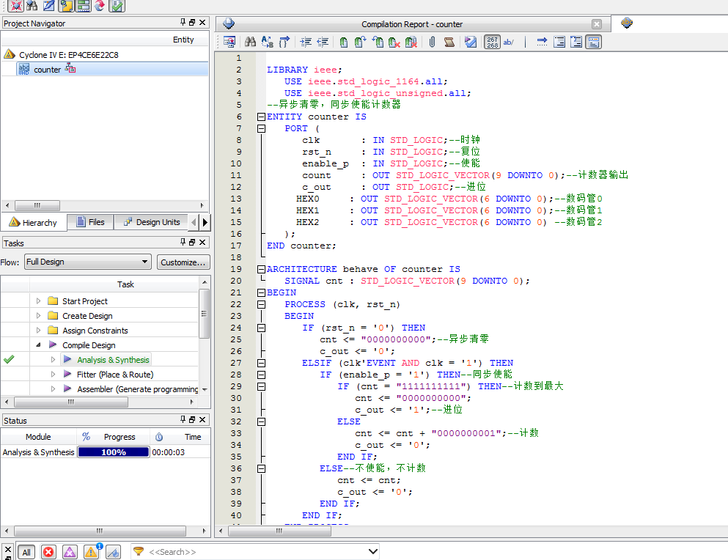The image size is (728, 560).
Task: Toggle line numbers display icon (267/268)
Action: 493,43
